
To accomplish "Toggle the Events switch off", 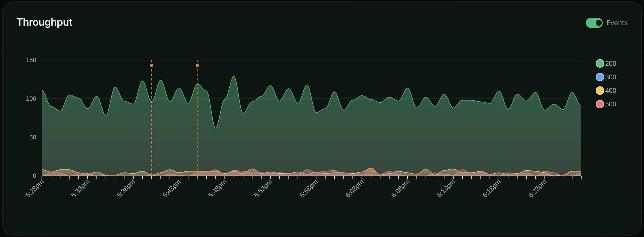I will 594,23.
